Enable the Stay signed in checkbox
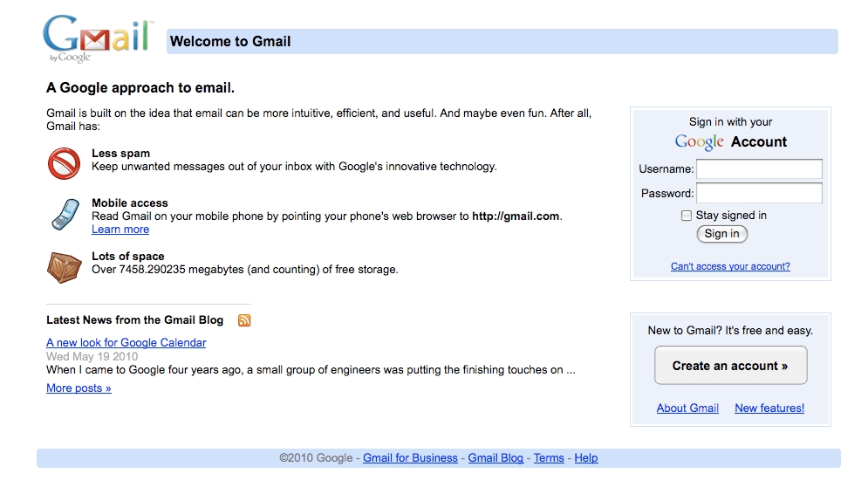This screenshot has width=868, height=501. 687,216
